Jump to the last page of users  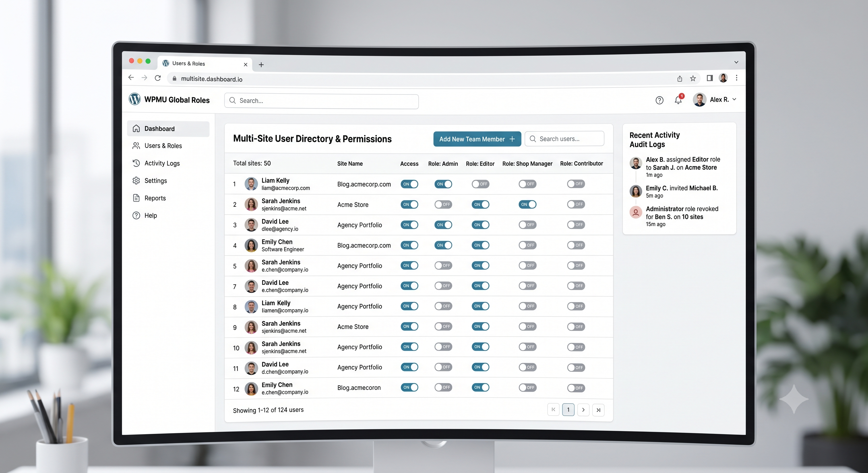598,410
